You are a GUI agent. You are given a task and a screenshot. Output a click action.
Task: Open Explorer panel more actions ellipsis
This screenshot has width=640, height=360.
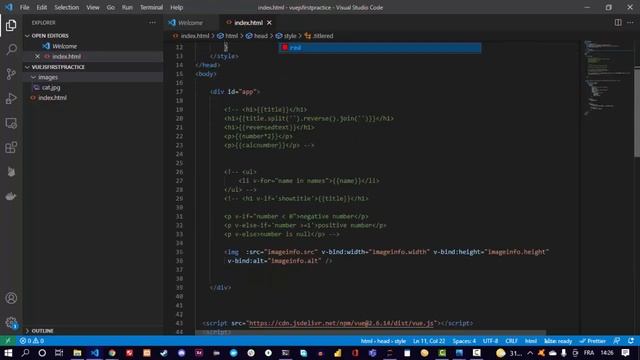152,23
